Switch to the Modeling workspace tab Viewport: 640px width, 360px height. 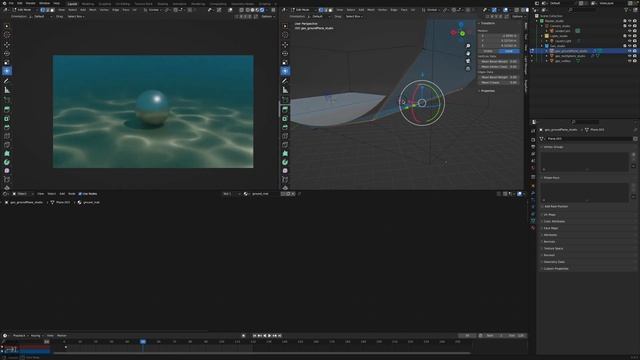pyautogui.click(x=87, y=4)
